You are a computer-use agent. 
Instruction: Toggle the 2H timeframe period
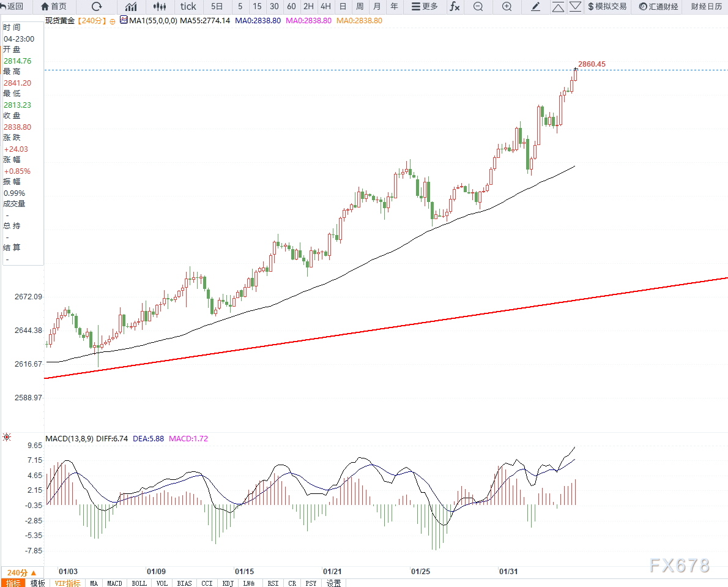tap(308, 6)
